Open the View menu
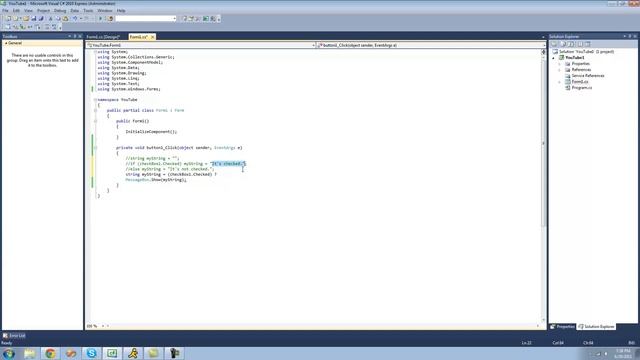 [28, 11]
